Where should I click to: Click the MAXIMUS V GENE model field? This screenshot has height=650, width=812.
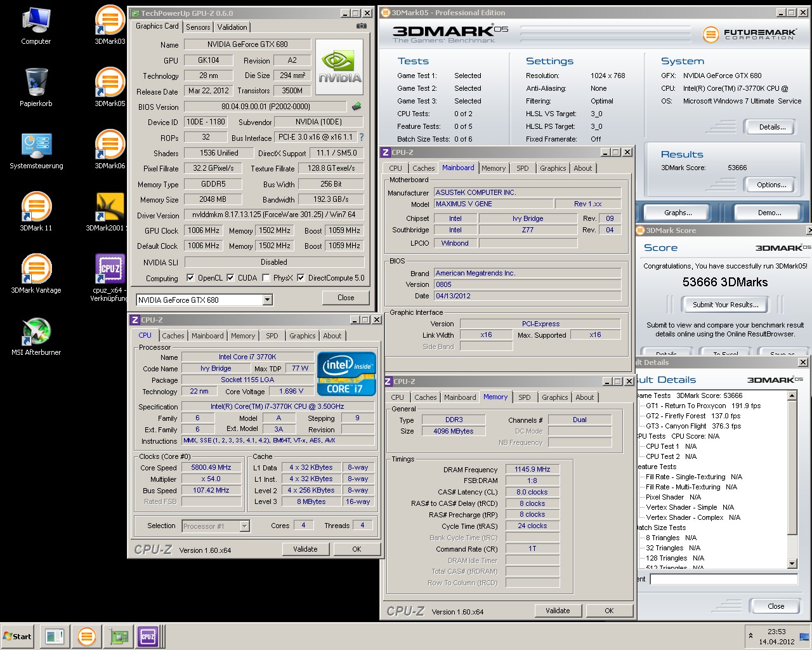point(492,204)
